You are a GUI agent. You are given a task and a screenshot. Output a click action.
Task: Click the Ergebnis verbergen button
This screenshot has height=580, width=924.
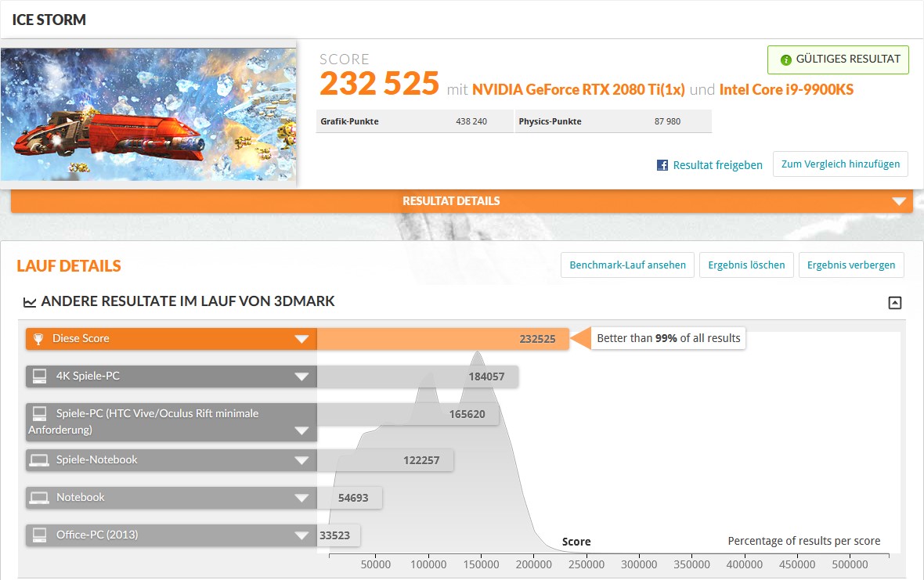click(851, 265)
